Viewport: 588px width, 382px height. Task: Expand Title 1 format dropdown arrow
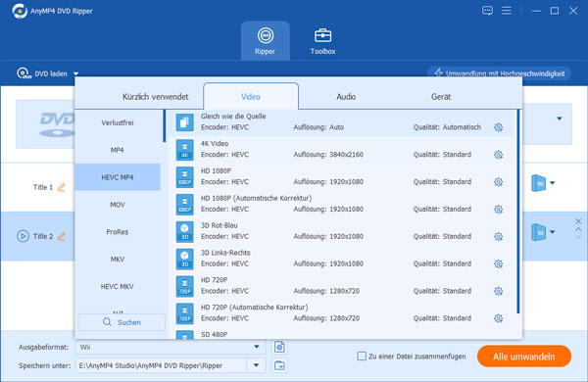(553, 183)
